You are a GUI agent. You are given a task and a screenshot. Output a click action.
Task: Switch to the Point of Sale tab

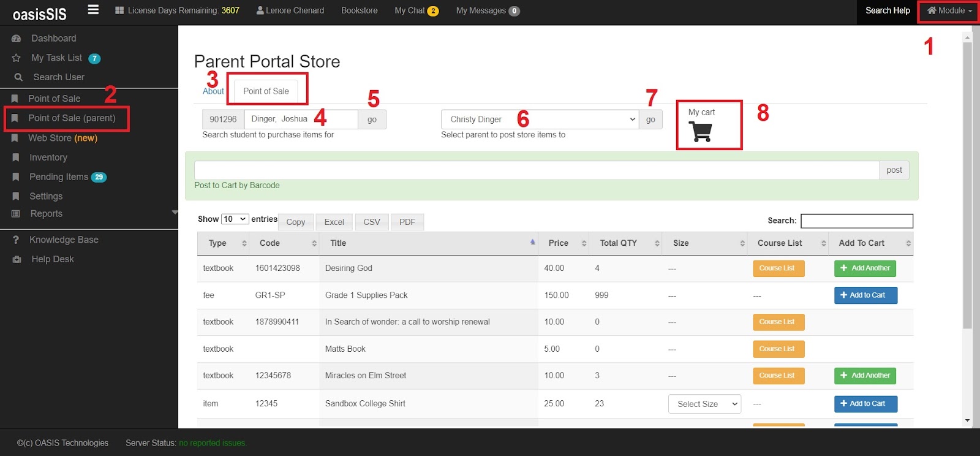tap(266, 91)
